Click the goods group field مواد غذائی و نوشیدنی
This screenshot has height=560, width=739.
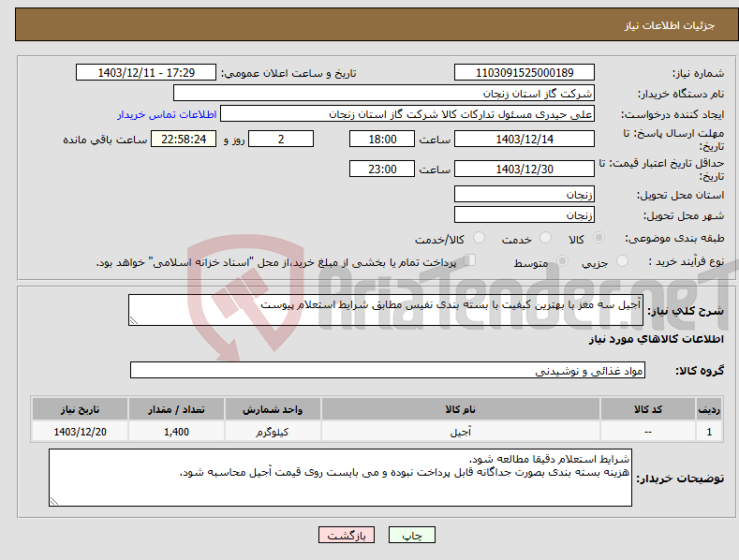pyautogui.click(x=388, y=371)
